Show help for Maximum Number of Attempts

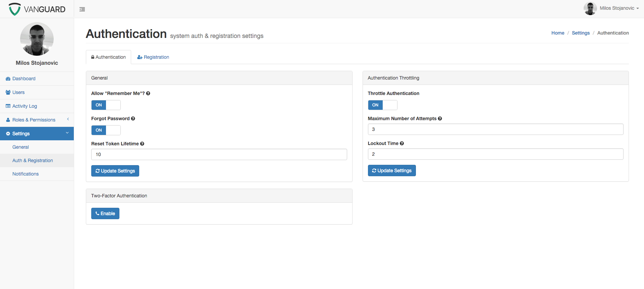pos(440,118)
